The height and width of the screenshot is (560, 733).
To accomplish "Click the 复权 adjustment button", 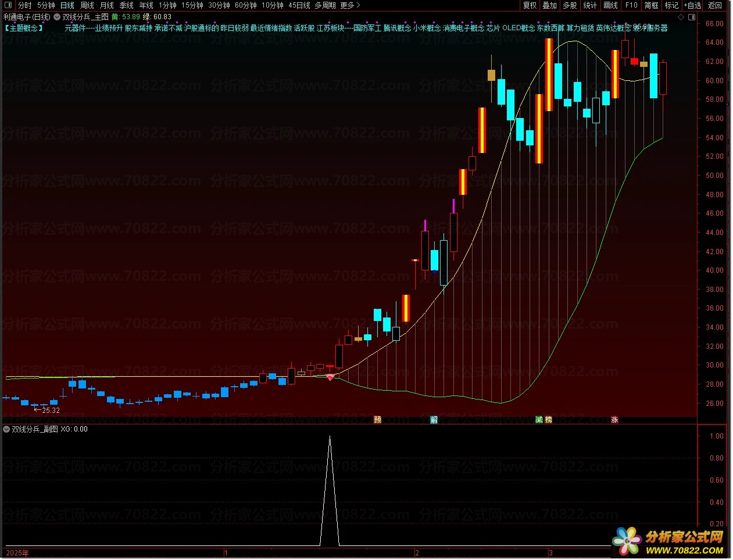I will (530, 5).
